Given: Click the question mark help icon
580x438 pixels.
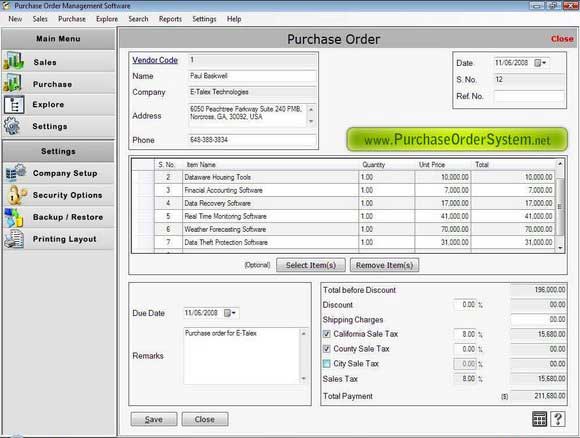Looking at the screenshot, I should (558, 419).
